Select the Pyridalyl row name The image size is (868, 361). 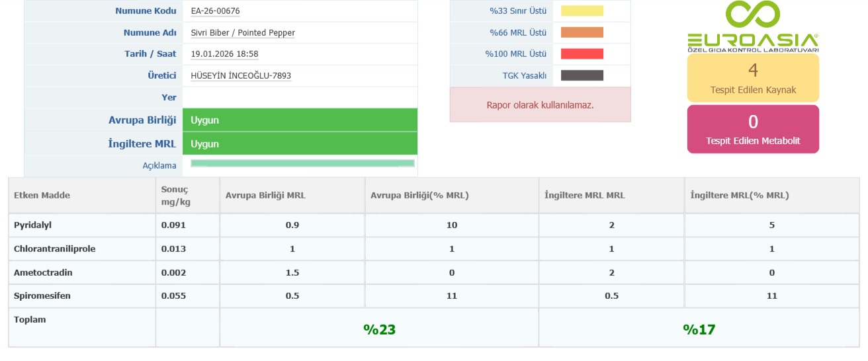[32, 225]
